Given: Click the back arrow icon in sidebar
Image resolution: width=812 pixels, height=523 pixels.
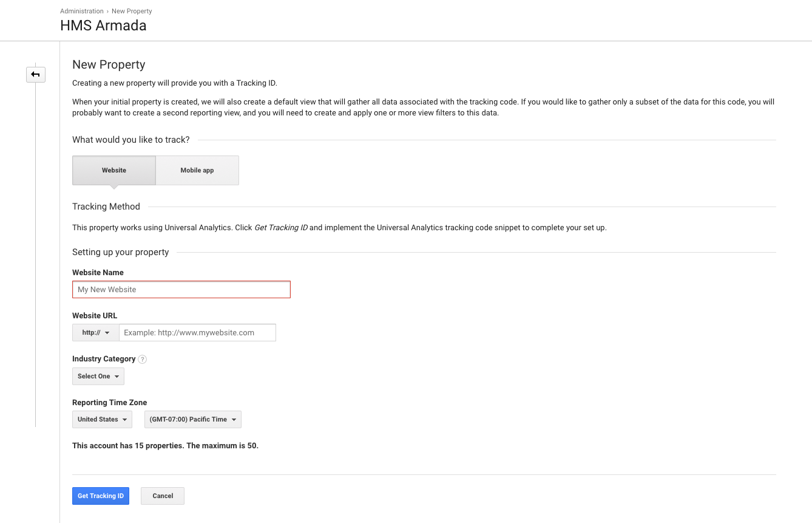Looking at the screenshot, I should point(35,75).
